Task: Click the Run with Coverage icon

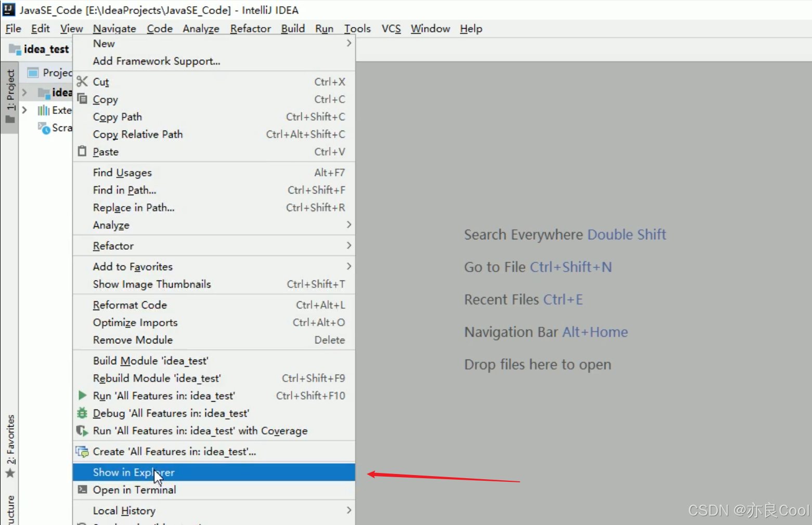Action: (82, 430)
